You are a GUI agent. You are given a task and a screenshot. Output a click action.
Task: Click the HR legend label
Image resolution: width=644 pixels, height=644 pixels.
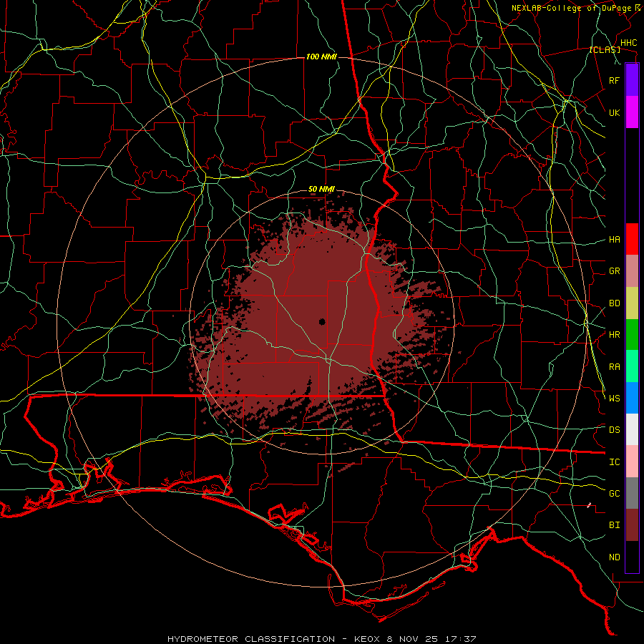(614, 335)
